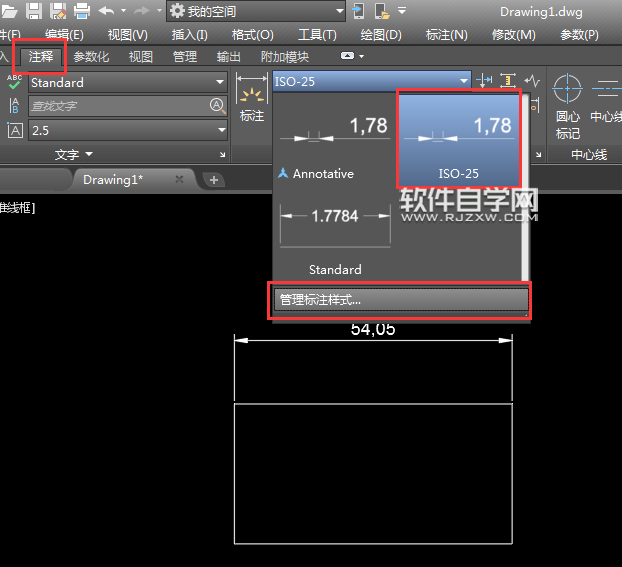622x567 pixels.
Task: Select the ISO-25 dimension style thumbnail
Action: click(x=459, y=139)
